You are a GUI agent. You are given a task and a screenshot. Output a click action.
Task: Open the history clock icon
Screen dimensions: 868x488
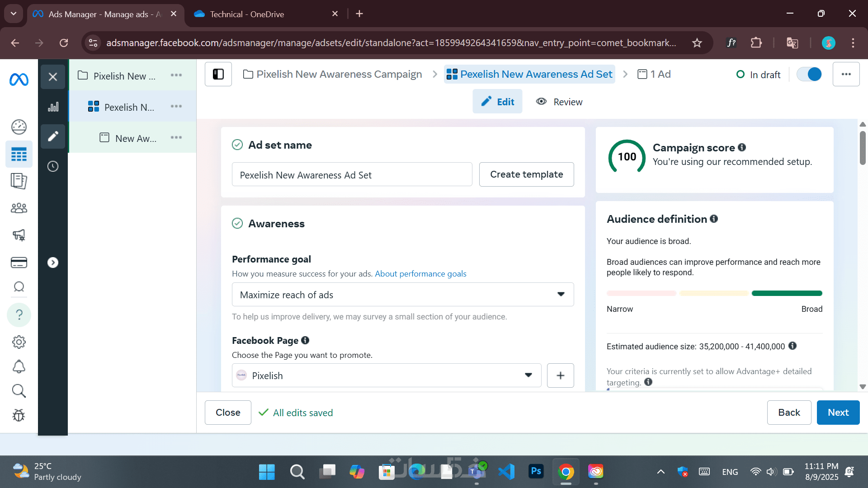coord(53,166)
